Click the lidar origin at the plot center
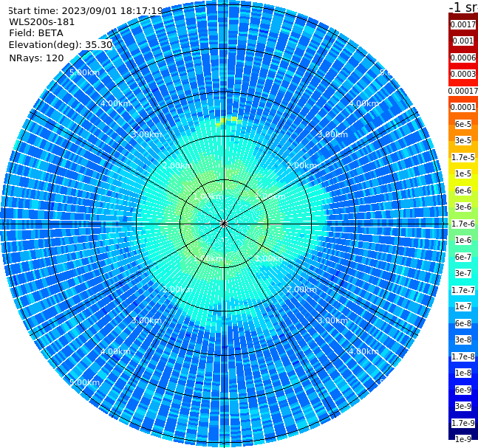 tap(224, 224)
